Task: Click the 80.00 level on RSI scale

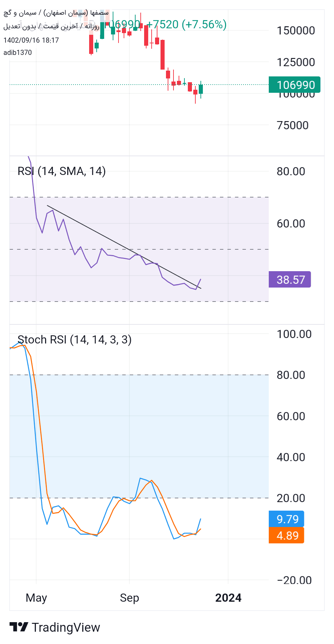Action: coord(291,171)
